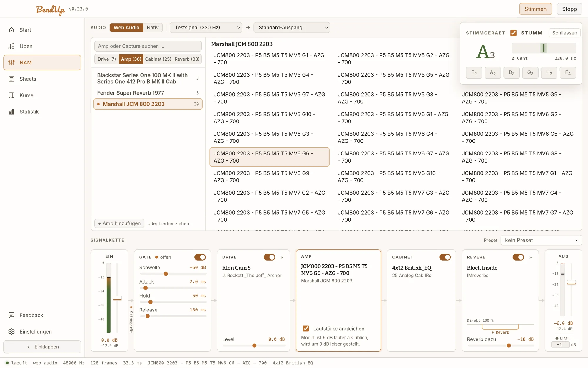Toggle the Gate switch off
The height and width of the screenshot is (368, 588).
tap(200, 257)
